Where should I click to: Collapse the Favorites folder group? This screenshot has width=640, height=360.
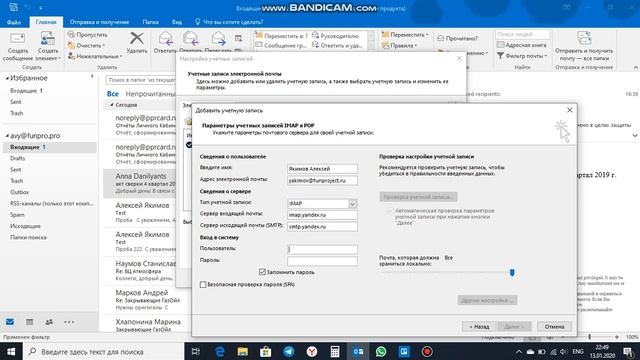tap(7, 78)
